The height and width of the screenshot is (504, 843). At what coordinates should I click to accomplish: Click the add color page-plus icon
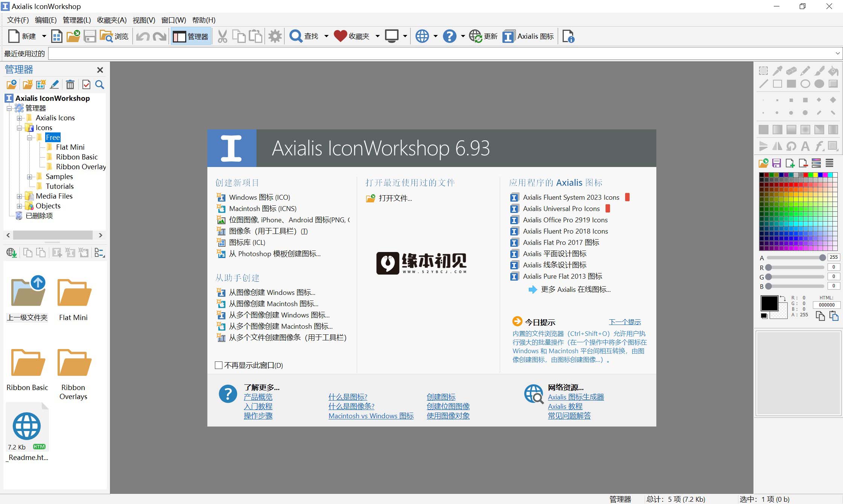point(790,163)
